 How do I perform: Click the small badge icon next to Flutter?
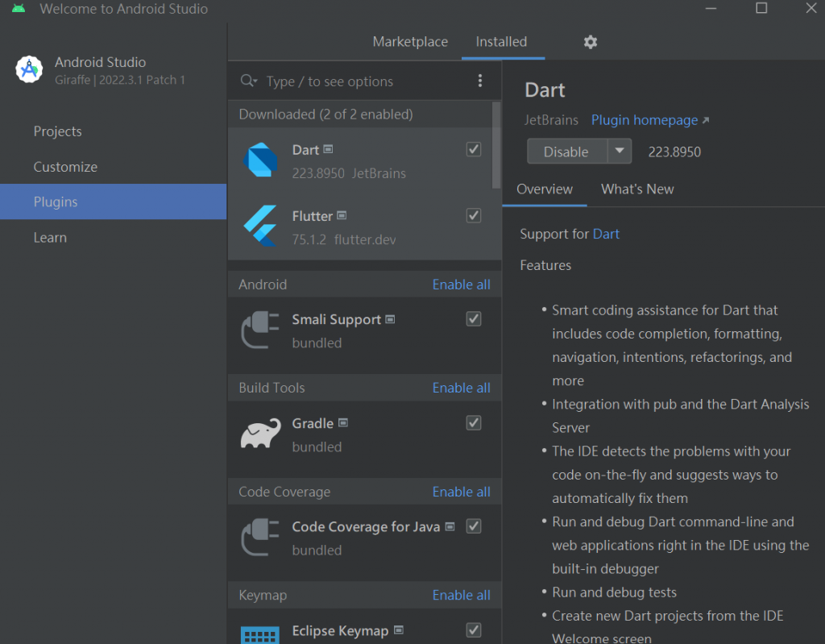point(342,215)
